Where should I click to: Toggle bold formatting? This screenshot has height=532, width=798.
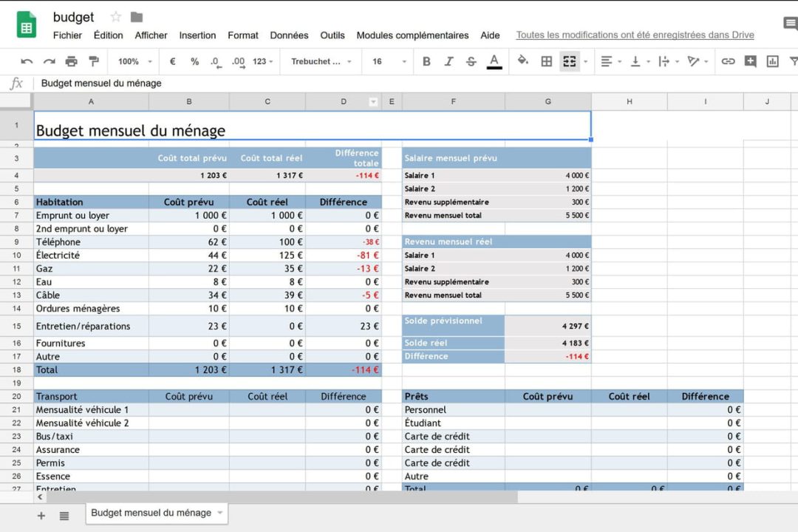(426, 61)
